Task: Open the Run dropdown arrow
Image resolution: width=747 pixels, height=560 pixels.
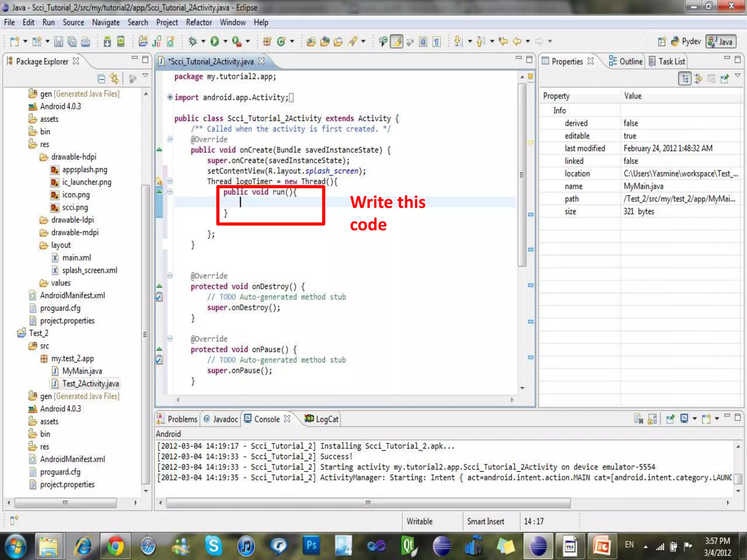Action: [x=225, y=41]
